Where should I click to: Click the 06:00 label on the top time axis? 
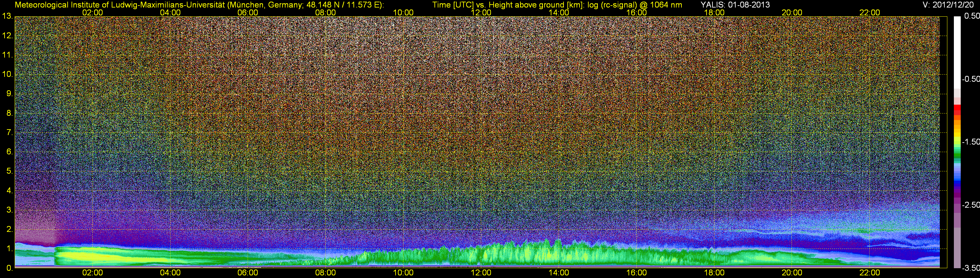[248, 12]
